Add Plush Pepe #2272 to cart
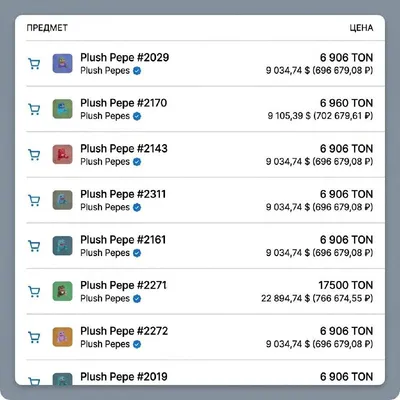Screen dimensions: 400x400 (34, 337)
